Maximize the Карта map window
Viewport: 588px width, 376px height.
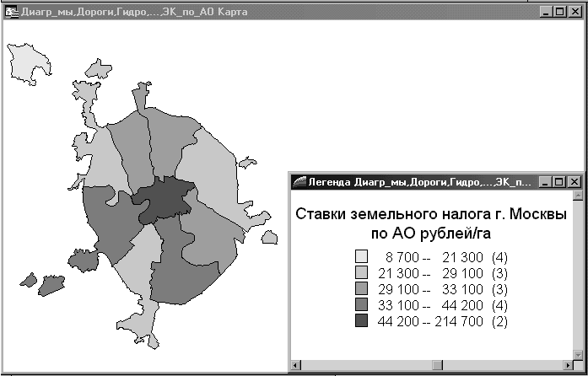559,12
